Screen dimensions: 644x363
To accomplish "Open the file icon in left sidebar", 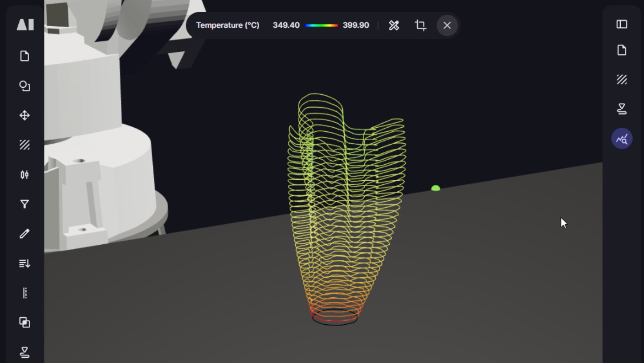I will [25, 56].
